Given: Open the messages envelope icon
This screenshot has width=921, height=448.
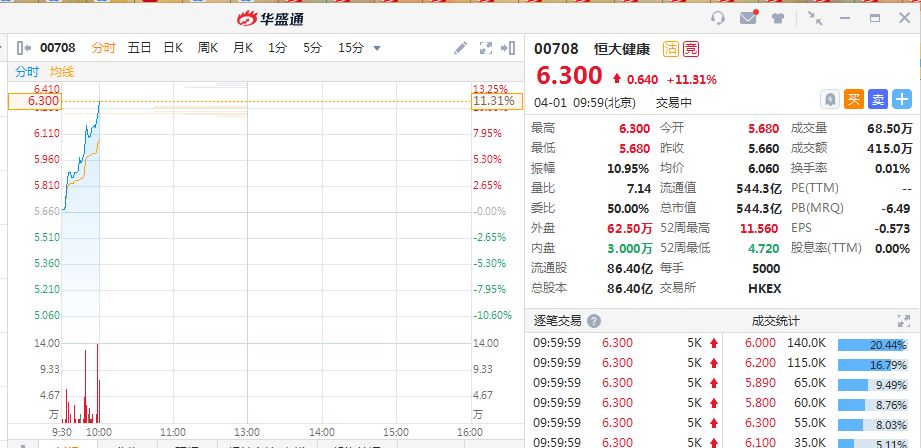Looking at the screenshot, I should click(747, 18).
